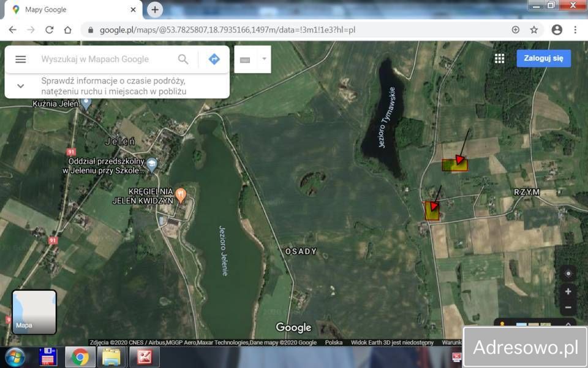Click the Kręgielnia Jeleń Kwidzyn restaurant pin
The width and height of the screenshot is (588, 368).
coord(181,195)
